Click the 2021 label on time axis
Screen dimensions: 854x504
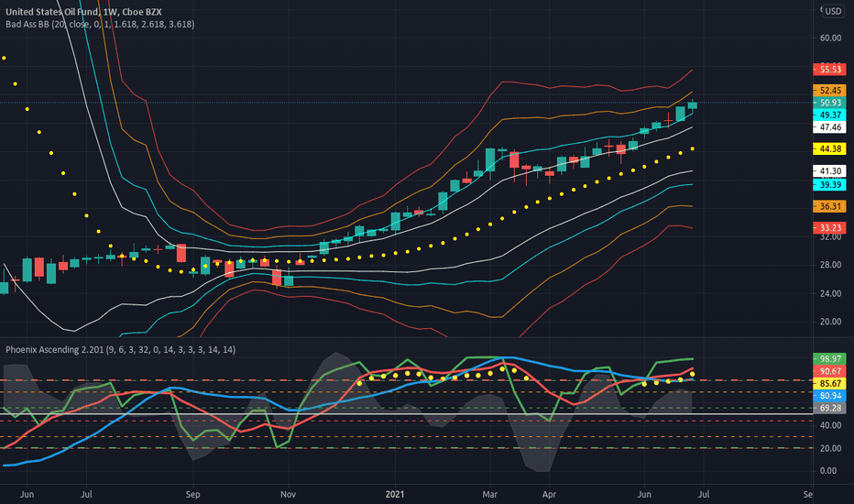[x=395, y=494]
